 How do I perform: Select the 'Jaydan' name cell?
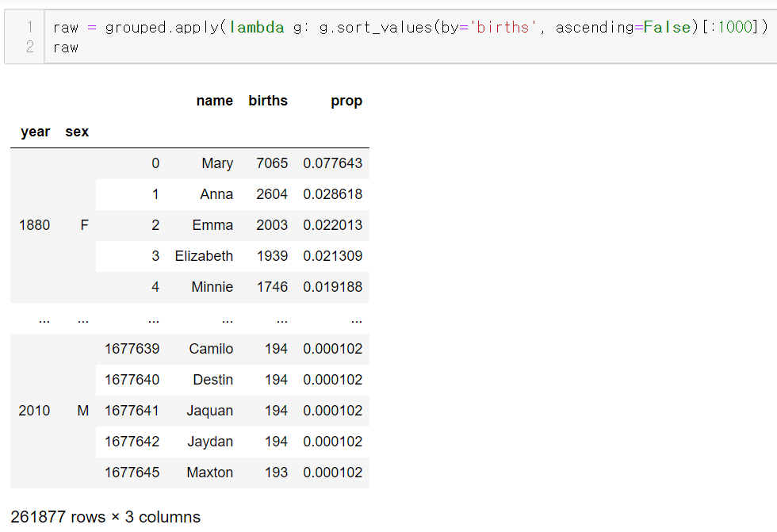point(210,442)
